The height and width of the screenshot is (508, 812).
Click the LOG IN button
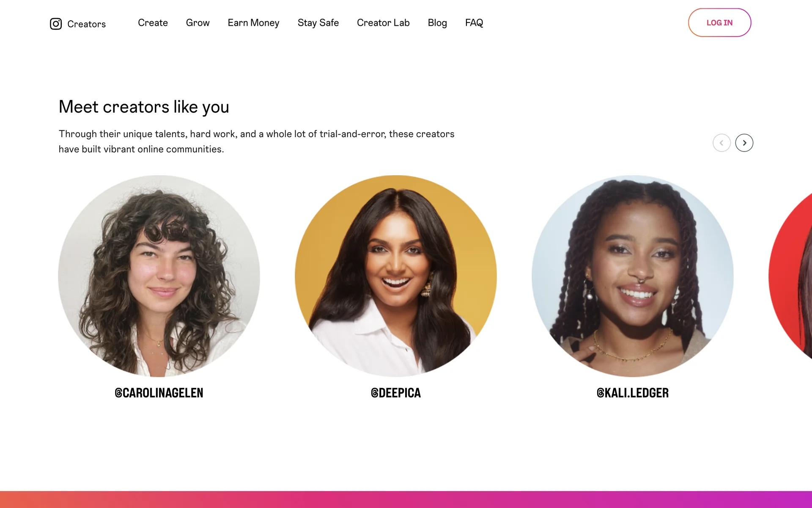pos(719,22)
